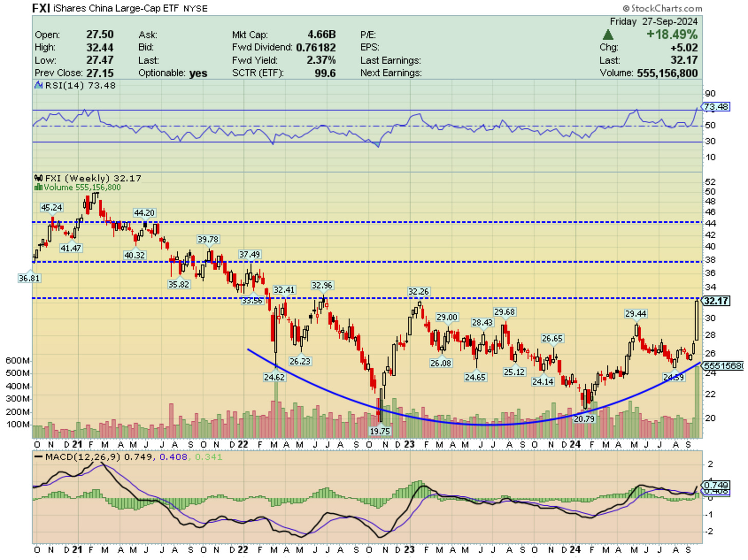Click the High value 32.44
748x560 pixels.
pos(100,47)
